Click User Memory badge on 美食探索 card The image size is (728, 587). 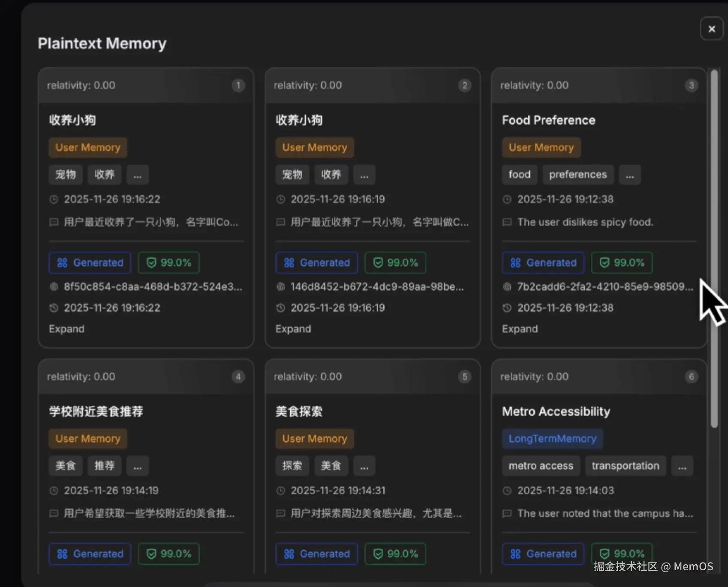[x=314, y=439]
